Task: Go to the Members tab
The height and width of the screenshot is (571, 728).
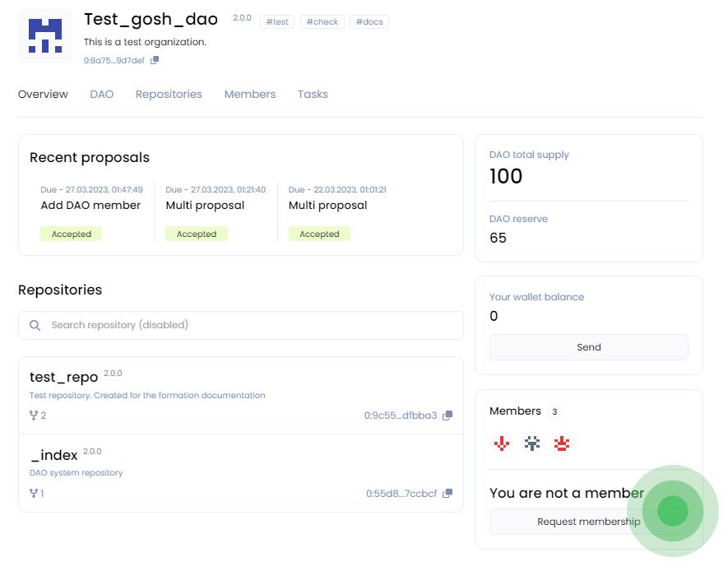Action: 250,95
